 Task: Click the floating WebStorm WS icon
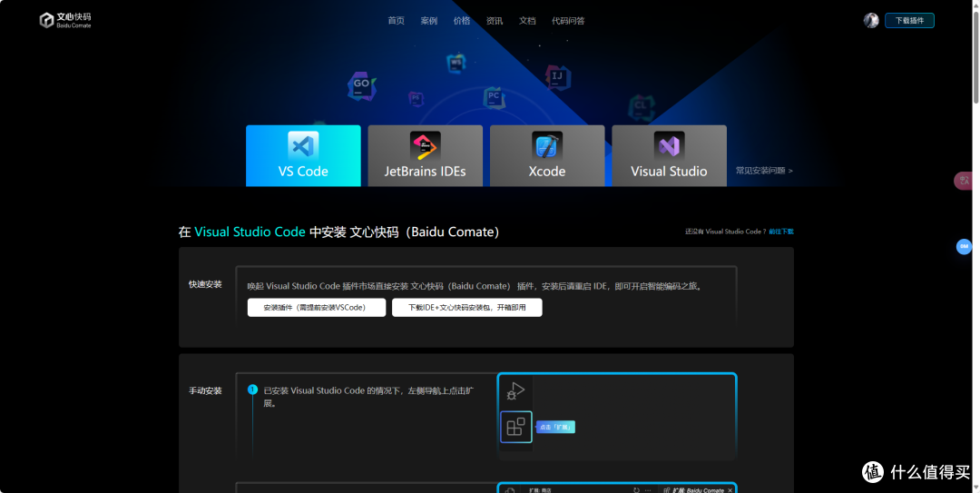click(x=456, y=63)
